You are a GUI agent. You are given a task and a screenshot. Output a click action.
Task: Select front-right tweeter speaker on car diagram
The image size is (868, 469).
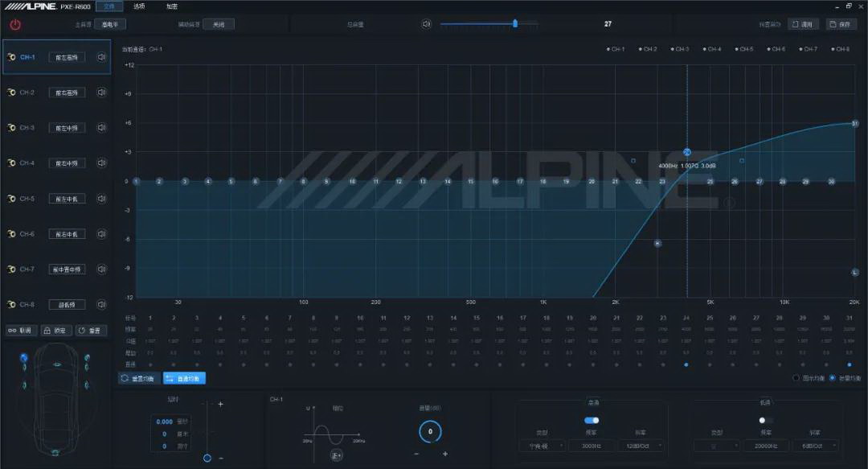coord(87,358)
